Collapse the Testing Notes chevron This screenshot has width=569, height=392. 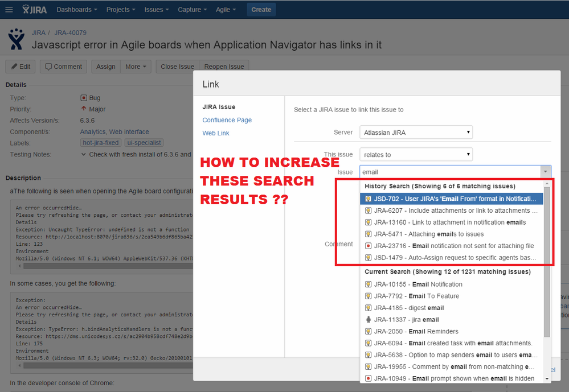pyautogui.click(x=84, y=154)
